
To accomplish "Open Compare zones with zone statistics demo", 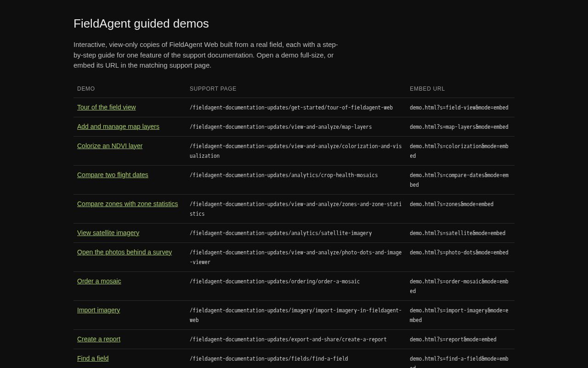I will (x=127, y=204).
